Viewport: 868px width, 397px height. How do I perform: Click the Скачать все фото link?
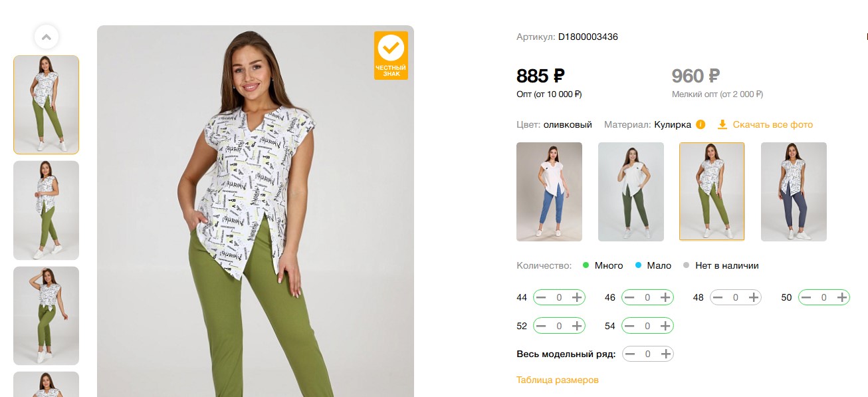point(772,125)
